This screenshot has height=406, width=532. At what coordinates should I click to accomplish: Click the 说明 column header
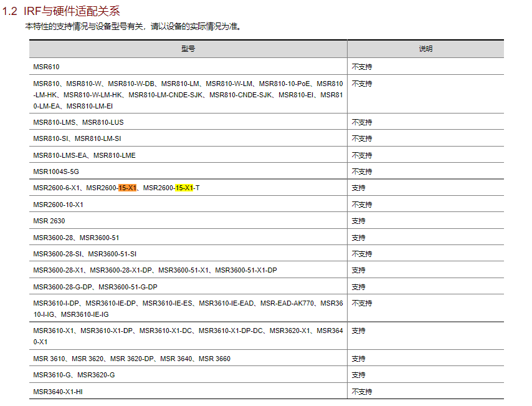(x=425, y=49)
